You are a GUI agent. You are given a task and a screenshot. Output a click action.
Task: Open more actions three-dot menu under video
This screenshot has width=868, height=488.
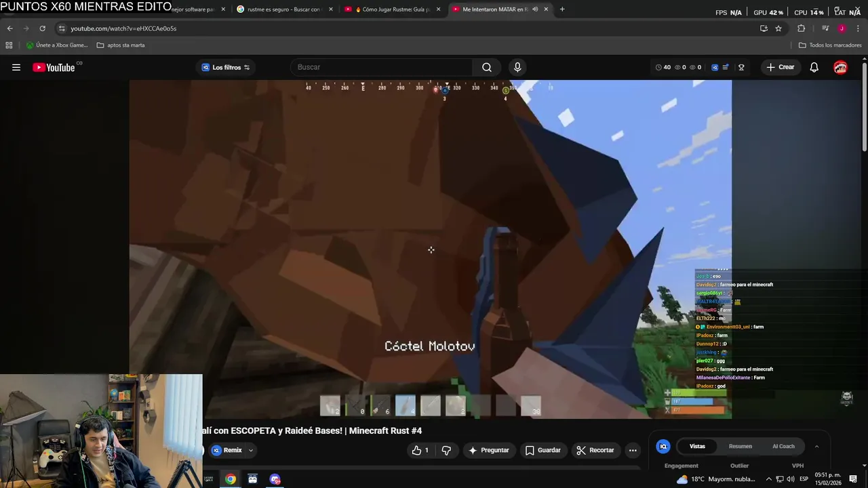coord(633,450)
